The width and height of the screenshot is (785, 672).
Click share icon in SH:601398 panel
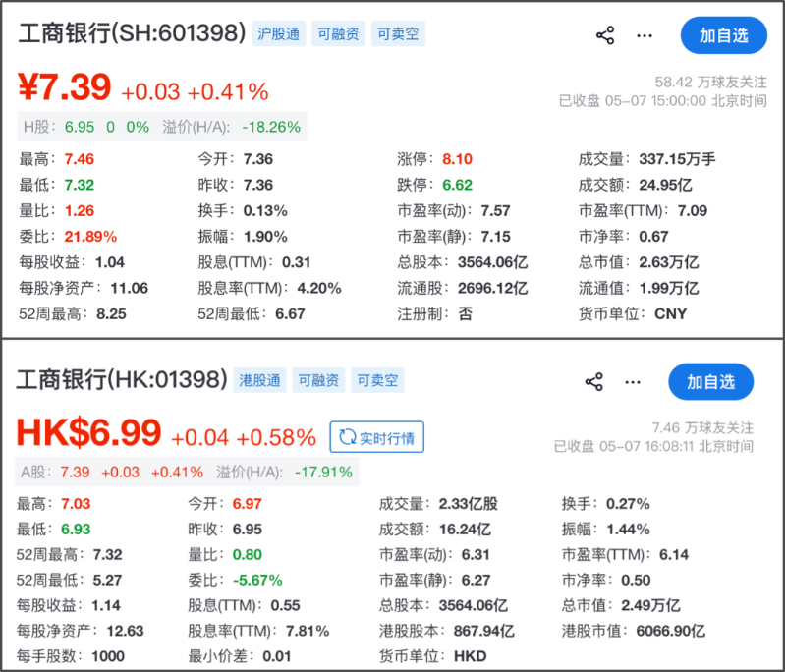pyautogui.click(x=605, y=35)
